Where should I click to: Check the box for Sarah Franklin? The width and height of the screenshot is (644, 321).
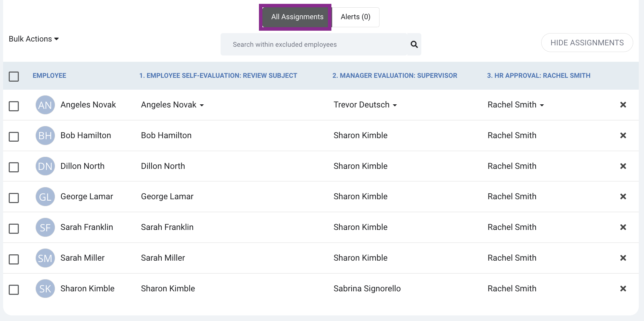[x=14, y=229]
